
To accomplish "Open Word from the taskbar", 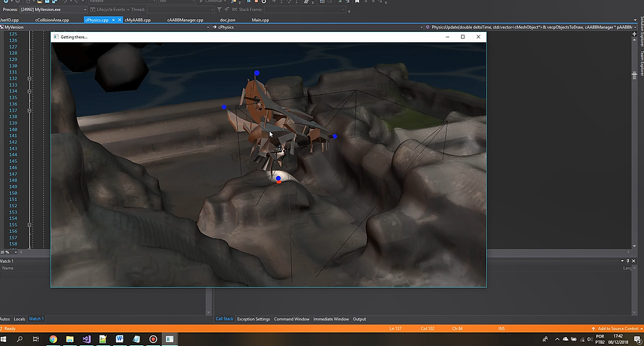I will 119,339.
